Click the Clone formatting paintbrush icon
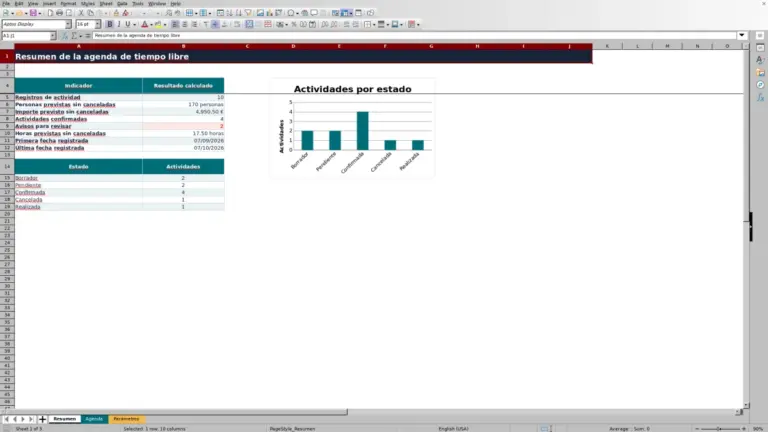 (116, 13)
